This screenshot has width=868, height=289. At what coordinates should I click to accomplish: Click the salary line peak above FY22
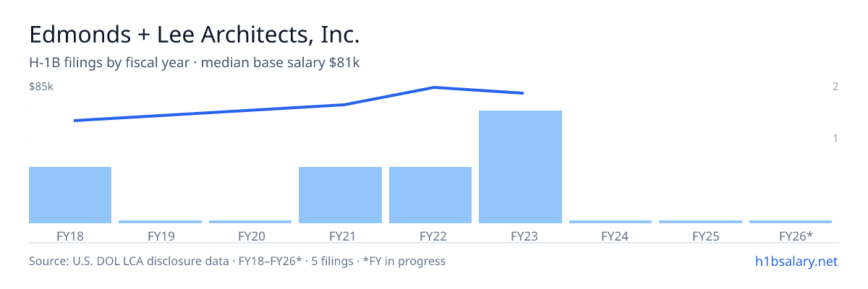point(433,87)
